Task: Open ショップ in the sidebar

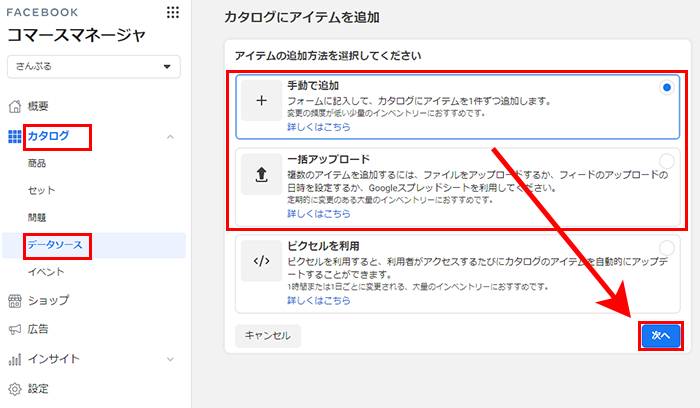Action: pyautogui.click(x=49, y=300)
